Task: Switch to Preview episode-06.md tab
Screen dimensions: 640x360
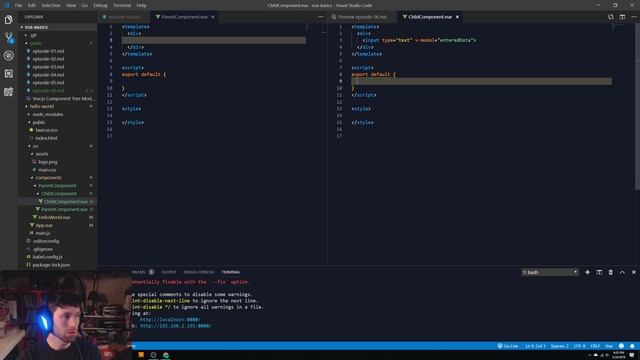Action: [x=362, y=17]
